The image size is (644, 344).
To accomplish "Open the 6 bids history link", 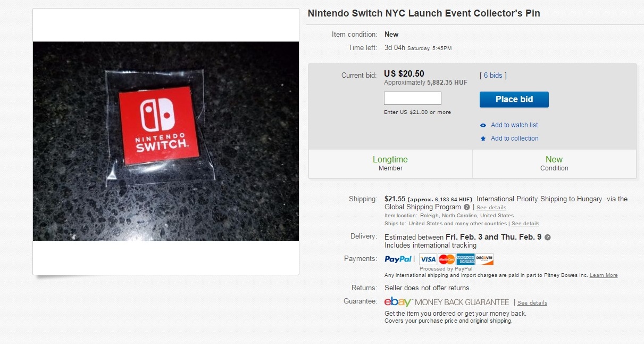I will (493, 76).
